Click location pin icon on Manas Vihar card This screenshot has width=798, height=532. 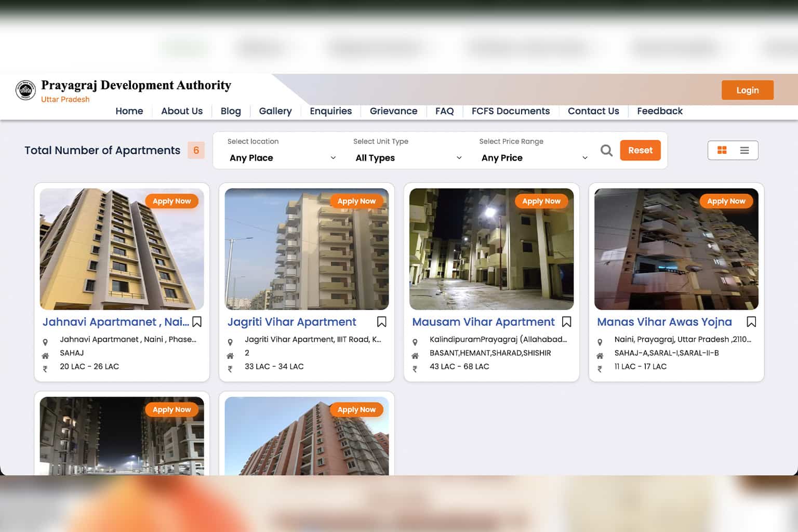click(600, 342)
